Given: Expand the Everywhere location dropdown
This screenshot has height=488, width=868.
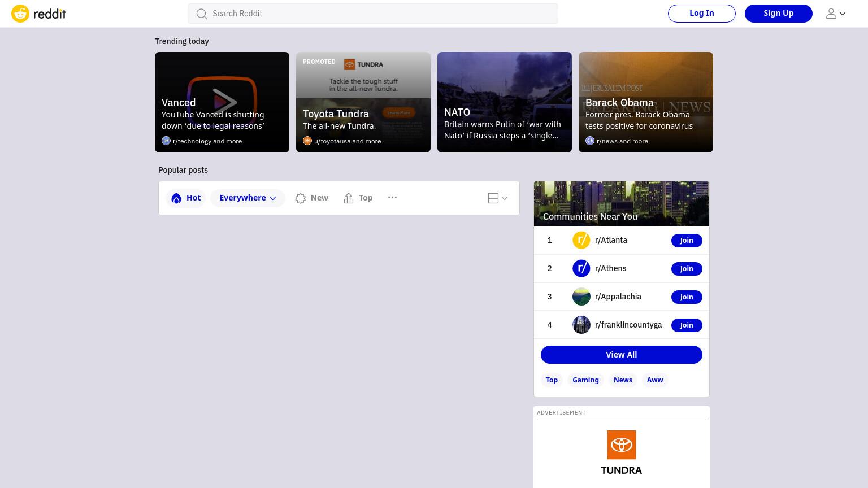Looking at the screenshot, I should [248, 198].
